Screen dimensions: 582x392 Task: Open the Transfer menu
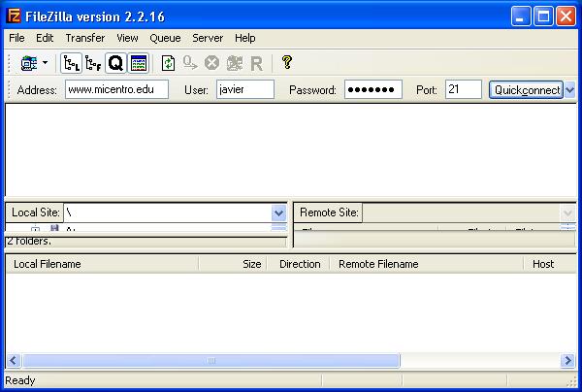coord(84,38)
